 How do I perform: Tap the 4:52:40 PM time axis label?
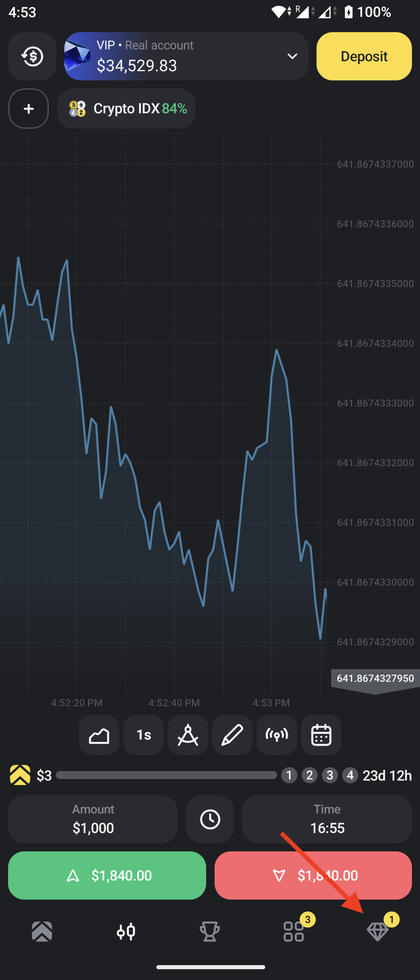174,703
